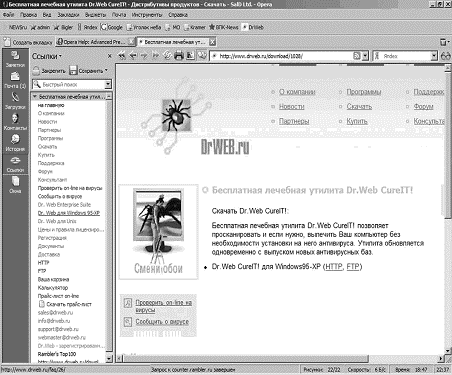Expand the address bar dropdown arrow
This screenshot has width=452, height=375.
(x=365, y=56)
